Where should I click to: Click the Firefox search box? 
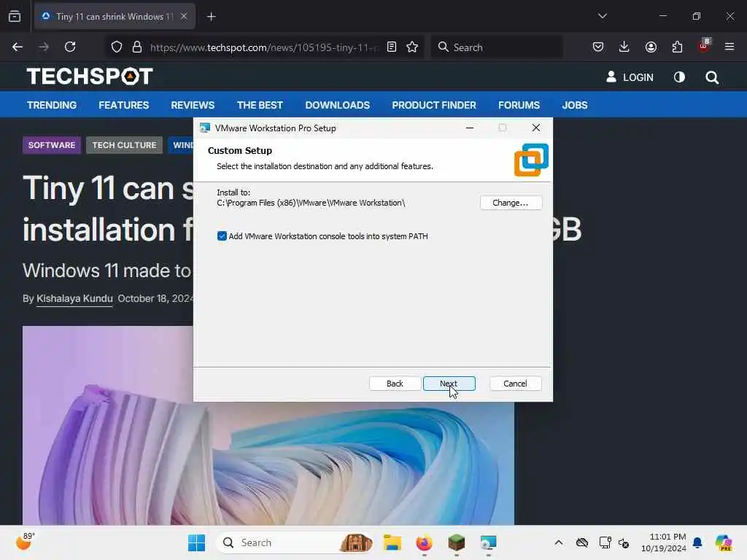[497, 47]
